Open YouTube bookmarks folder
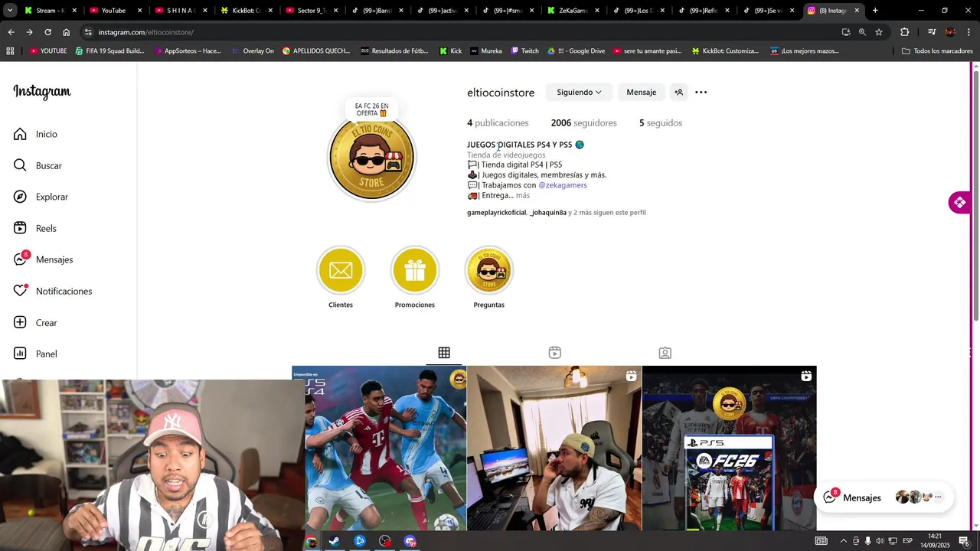The image size is (980, 551). click(x=48, y=51)
